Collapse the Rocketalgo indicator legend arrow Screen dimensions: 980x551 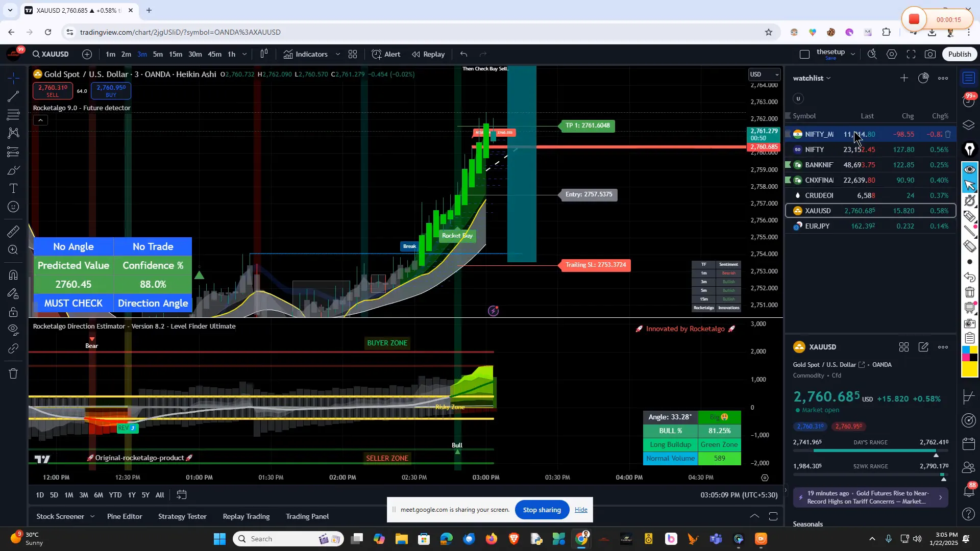pos(40,120)
